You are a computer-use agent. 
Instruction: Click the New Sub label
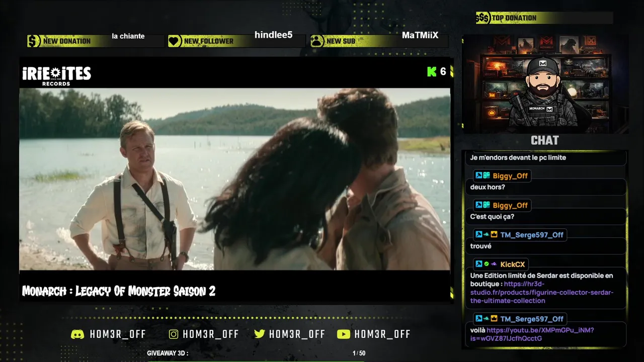tap(341, 41)
